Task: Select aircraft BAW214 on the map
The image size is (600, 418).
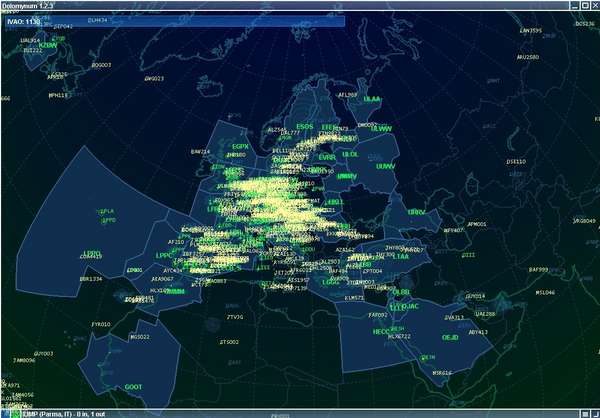Action: click(201, 152)
